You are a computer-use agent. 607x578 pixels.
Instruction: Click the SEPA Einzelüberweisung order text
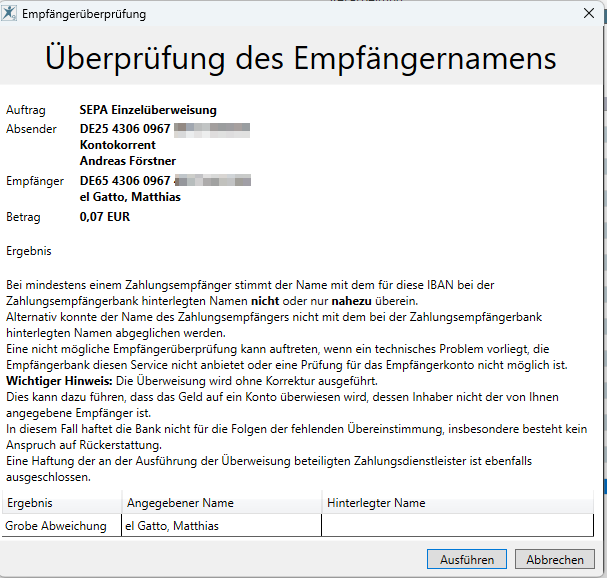pos(148,110)
